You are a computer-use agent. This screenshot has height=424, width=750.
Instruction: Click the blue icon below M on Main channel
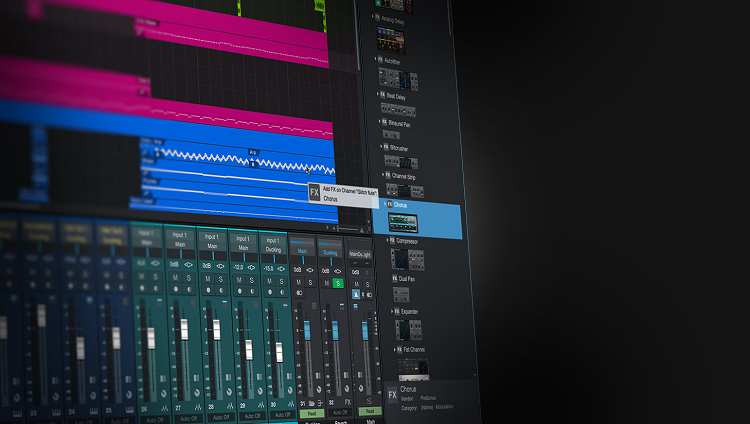click(355, 294)
